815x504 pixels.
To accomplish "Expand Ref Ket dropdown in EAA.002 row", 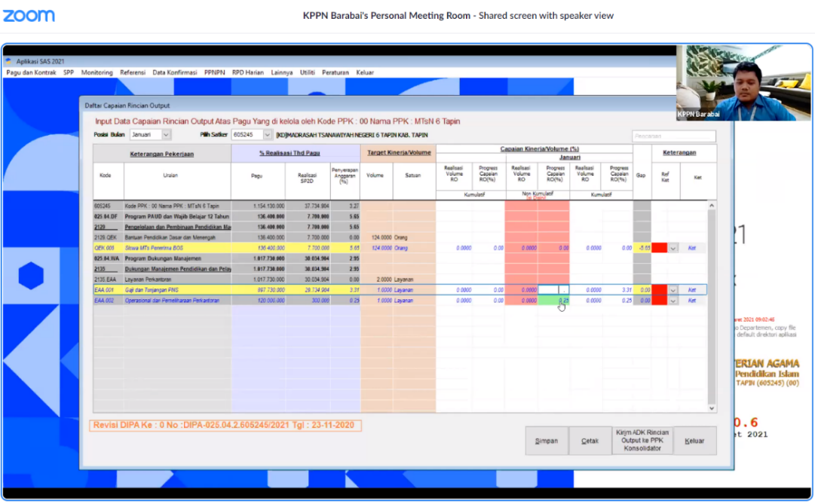I will click(673, 301).
